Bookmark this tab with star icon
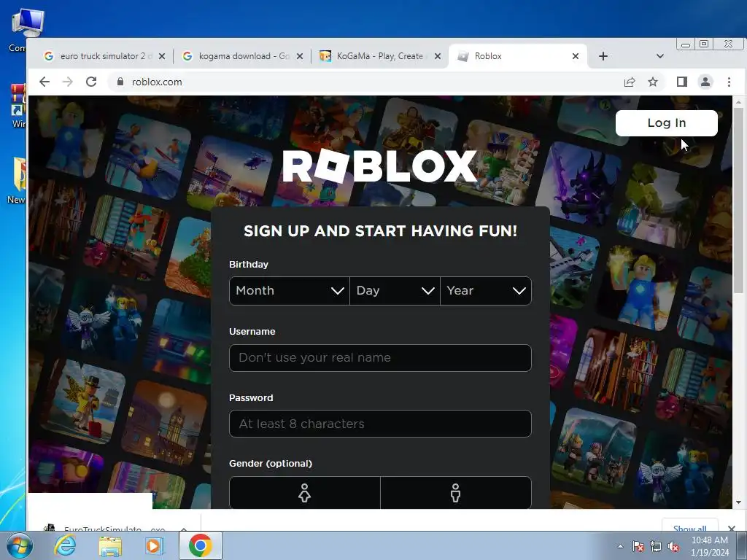Screen dimensions: 747x560 [653, 82]
